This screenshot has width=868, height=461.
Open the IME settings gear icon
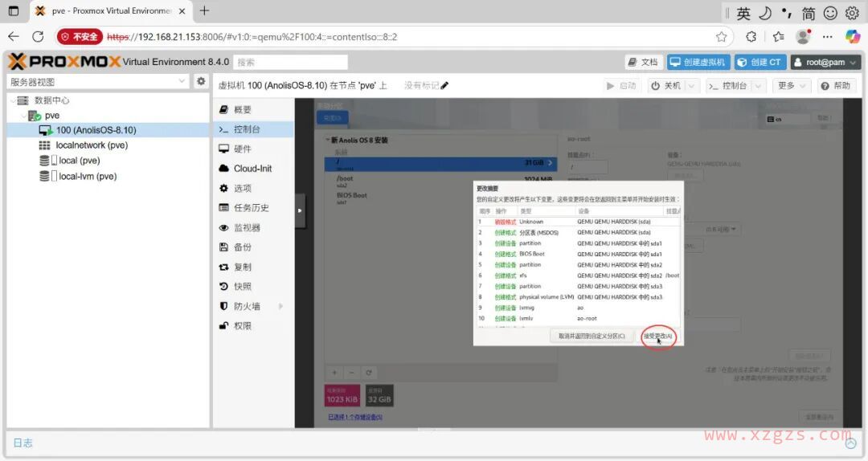(x=853, y=13)
